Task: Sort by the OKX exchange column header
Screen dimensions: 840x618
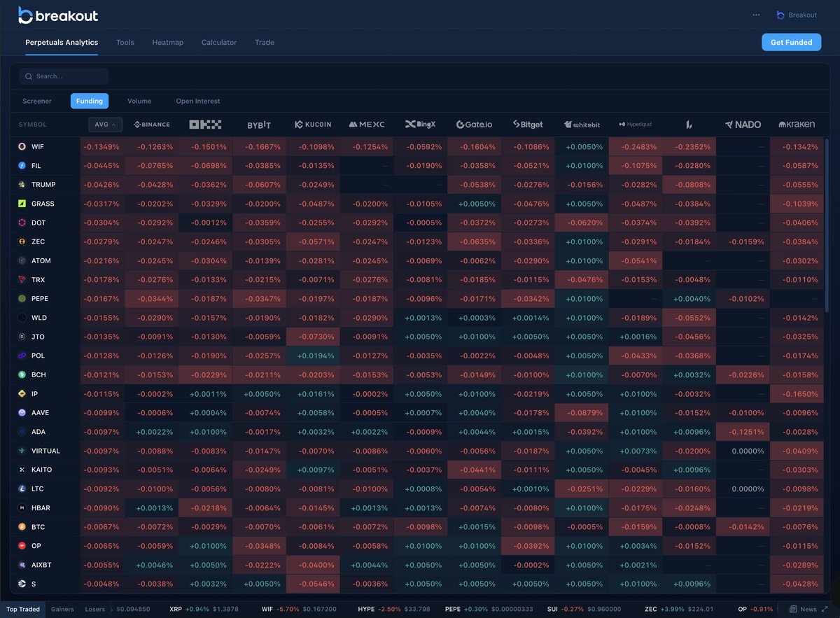Action: click(205, 125)
